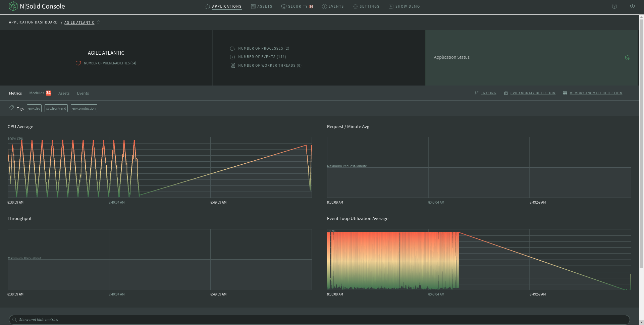644x325 pixels.
Task: Click the power/logout icon
Action: (632, 6)
